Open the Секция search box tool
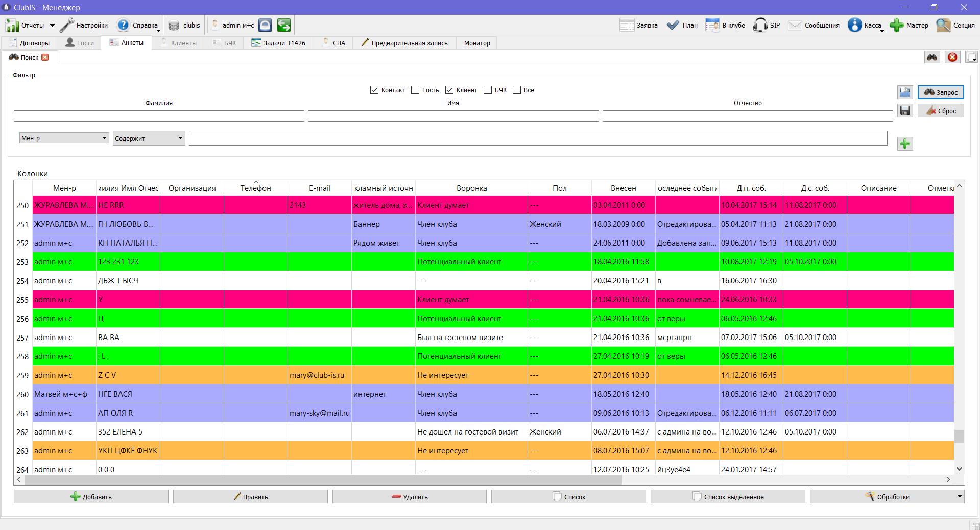Image resolution: width=980 pixels, height=530 pixels. point(955,25)
